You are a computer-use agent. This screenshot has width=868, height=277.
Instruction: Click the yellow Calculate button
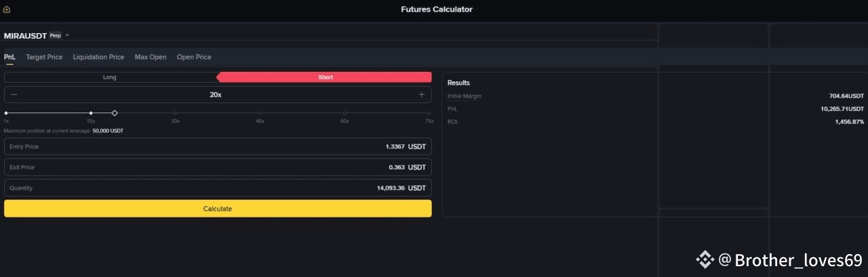(218, 209)
